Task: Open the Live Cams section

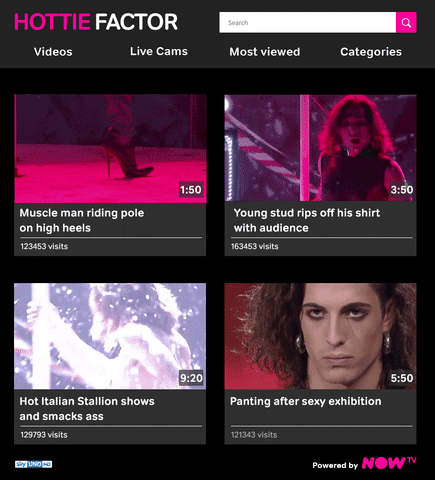Action: tap(159, 51)
